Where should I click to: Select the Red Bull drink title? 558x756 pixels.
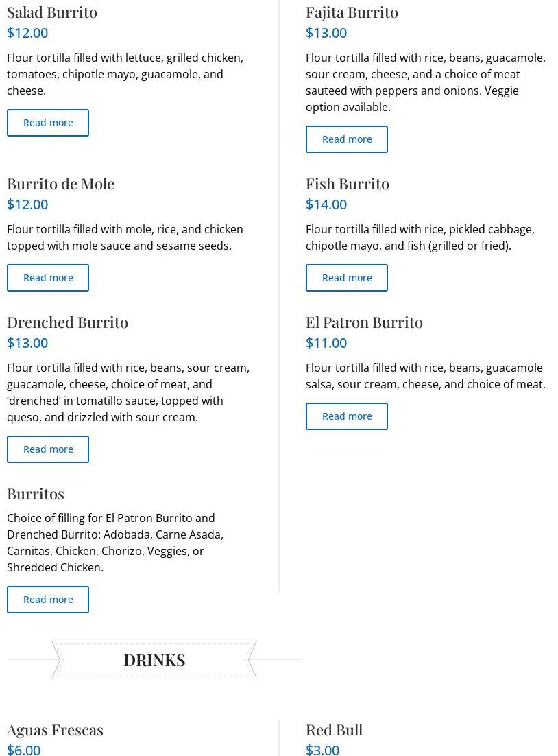click(x=334, y=729)
